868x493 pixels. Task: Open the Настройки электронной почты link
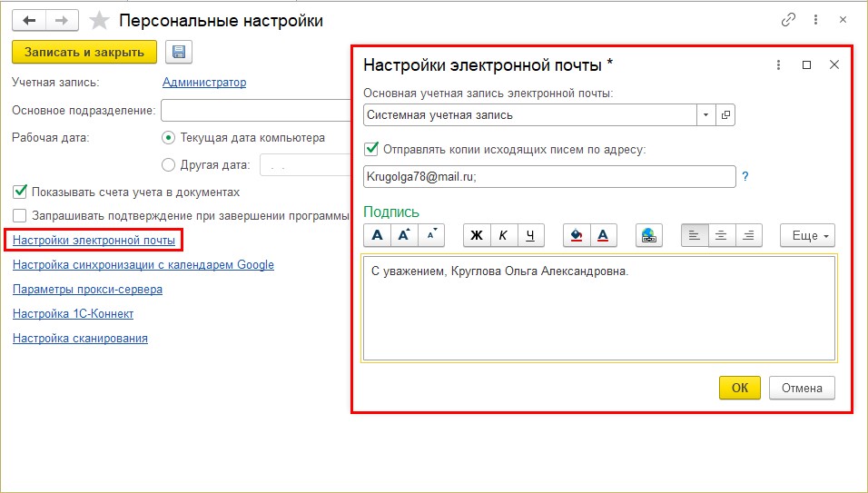(94, 240)
